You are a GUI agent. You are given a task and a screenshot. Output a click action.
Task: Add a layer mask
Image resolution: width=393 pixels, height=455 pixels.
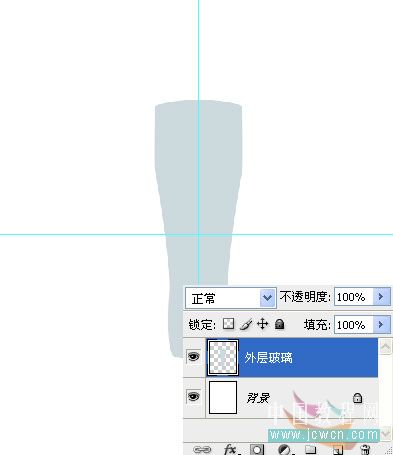pyautogui.click(x=257, y=450)
